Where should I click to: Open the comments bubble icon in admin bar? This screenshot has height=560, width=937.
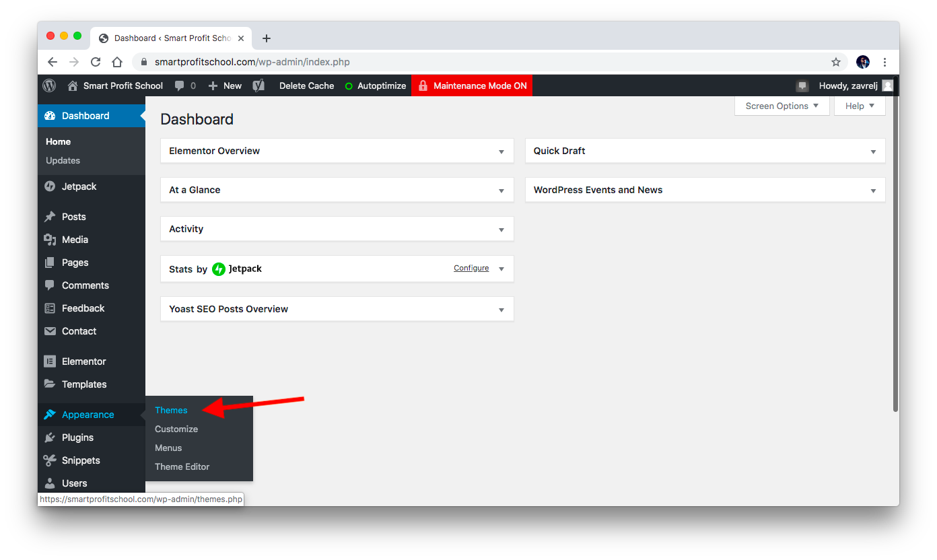coord(180,85)
